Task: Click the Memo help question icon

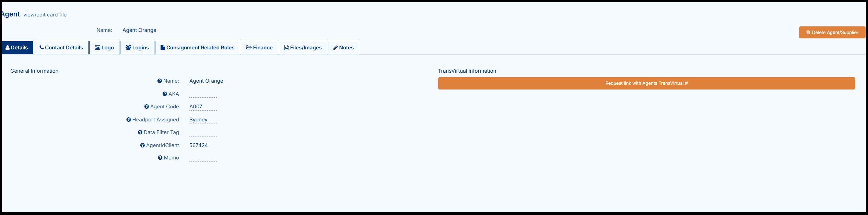Action: point(160,158)
